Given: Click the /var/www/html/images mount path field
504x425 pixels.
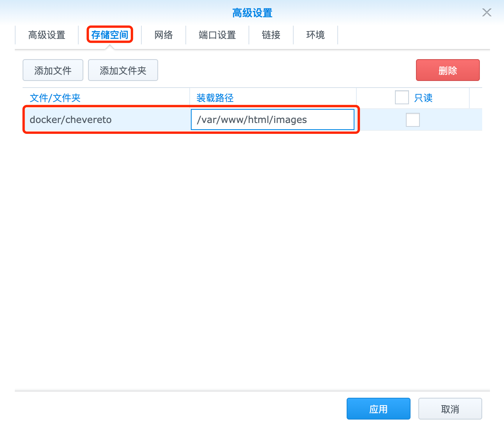Looking at the screenshot, I should click(272, 119).
